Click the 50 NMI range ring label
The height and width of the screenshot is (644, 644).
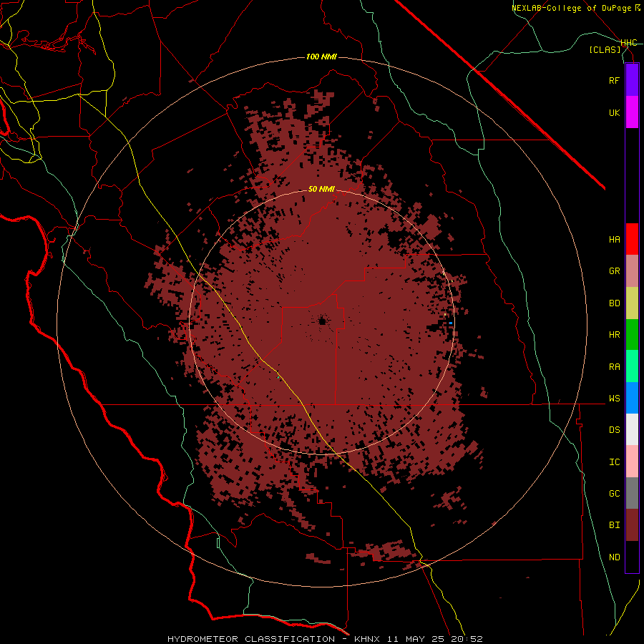[321, 189]
